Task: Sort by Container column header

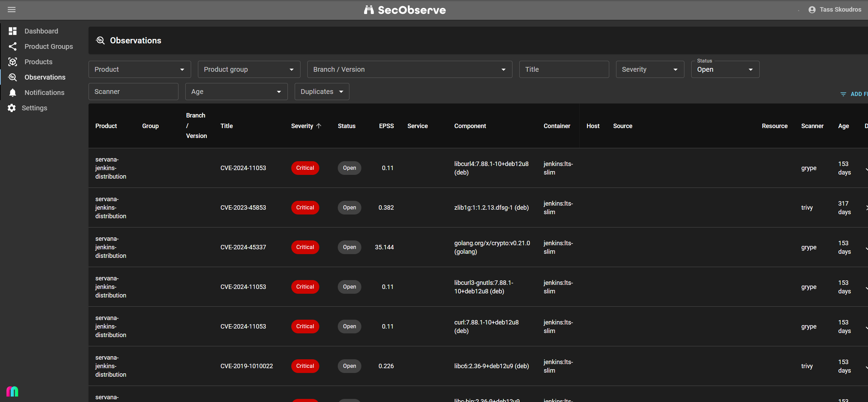Action: 557,126
